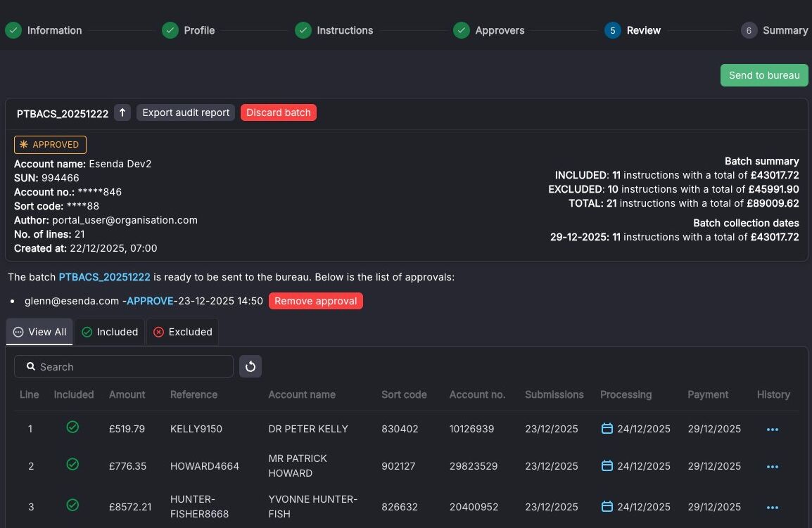Click the amount £8572.21

point(130,507)
